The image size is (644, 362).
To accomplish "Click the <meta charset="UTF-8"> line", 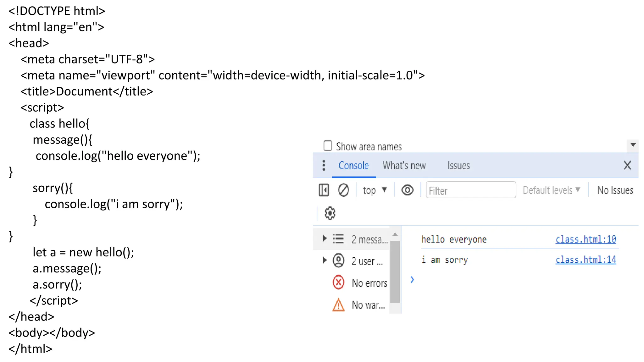I will coord(88,59).
